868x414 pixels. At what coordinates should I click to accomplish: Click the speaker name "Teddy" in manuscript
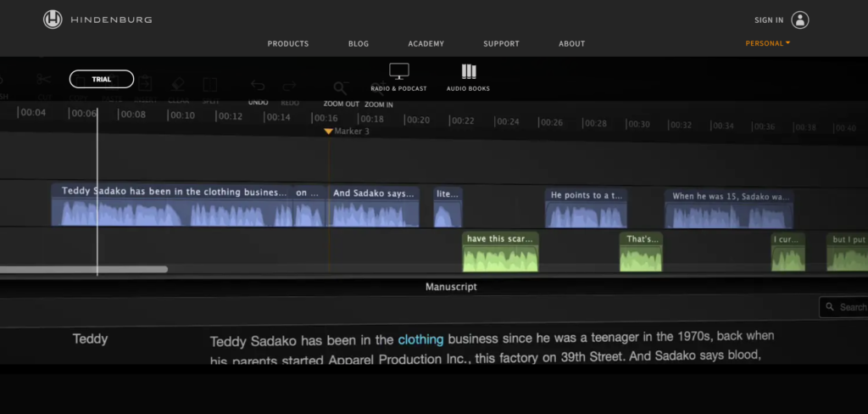[90, 338]
